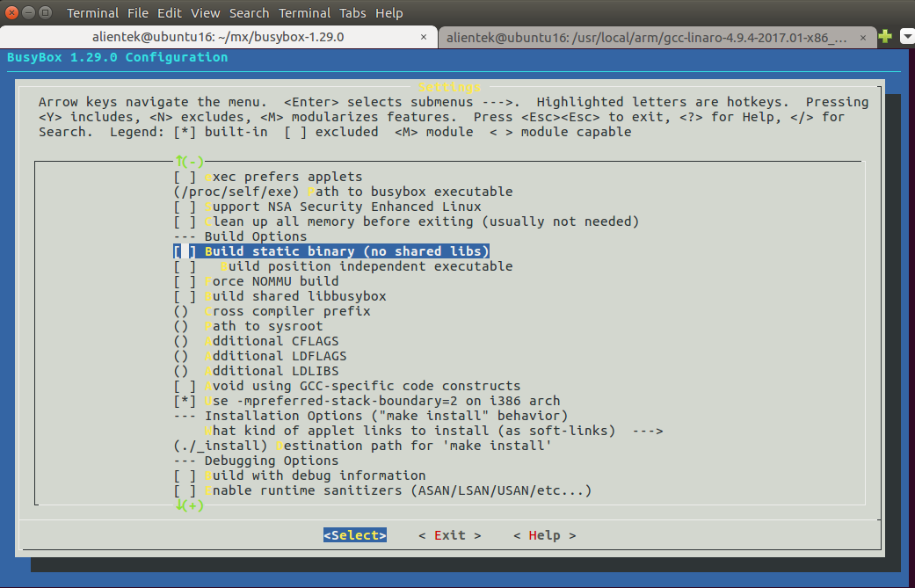Select the busybox-1.29.0 terminal tab

coord(218,37)
